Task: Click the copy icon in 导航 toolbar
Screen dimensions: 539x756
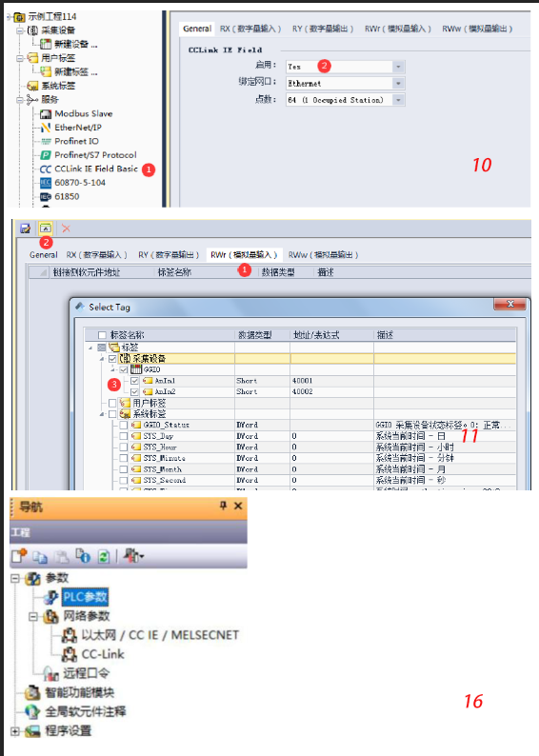Action: [40, 556]
